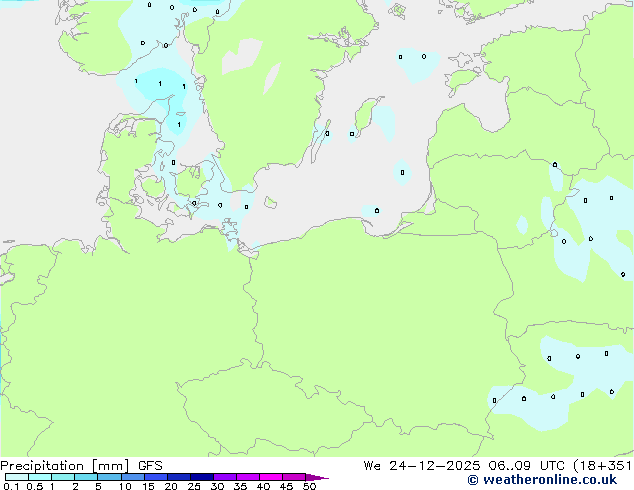
Task: Open the weatheronline.co.uk copyright link
Action: (542, 480)
